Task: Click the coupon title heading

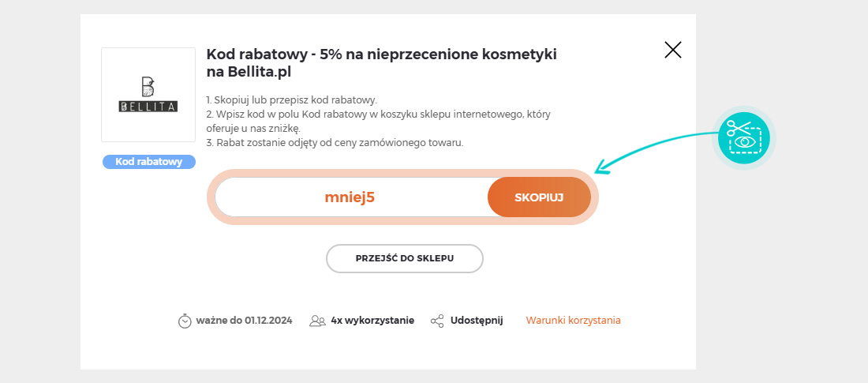Action: coord(381,63)
